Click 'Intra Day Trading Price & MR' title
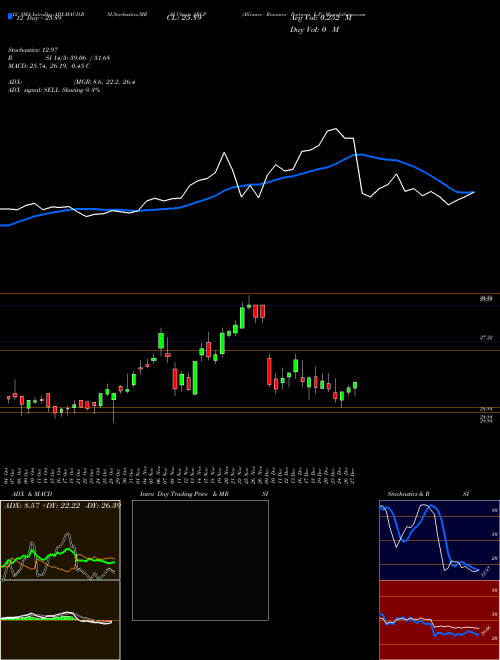 click(x=184, y=494)
